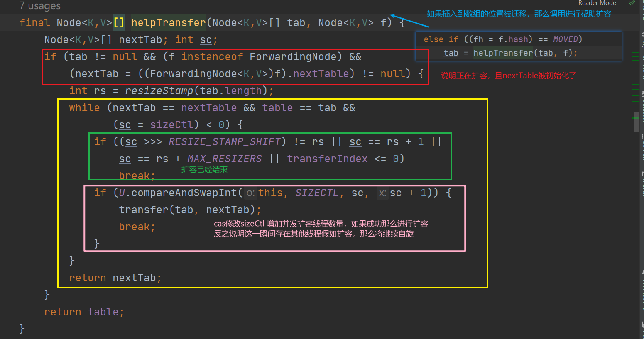This screenshot has height=339, width=644.
Task: Click the MAX_RESIZERS constant
Action: tap(225, 159)
